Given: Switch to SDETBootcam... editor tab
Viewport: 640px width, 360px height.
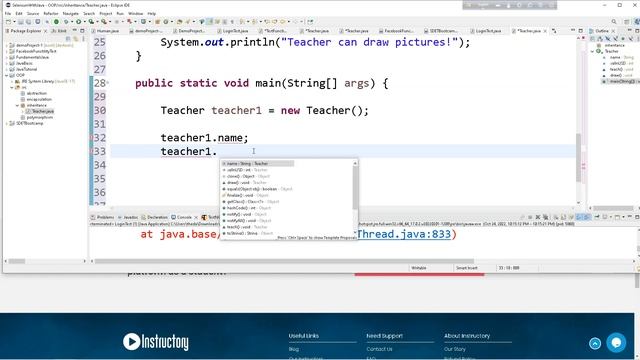Looking at the screenshot, I should (440, 31).
